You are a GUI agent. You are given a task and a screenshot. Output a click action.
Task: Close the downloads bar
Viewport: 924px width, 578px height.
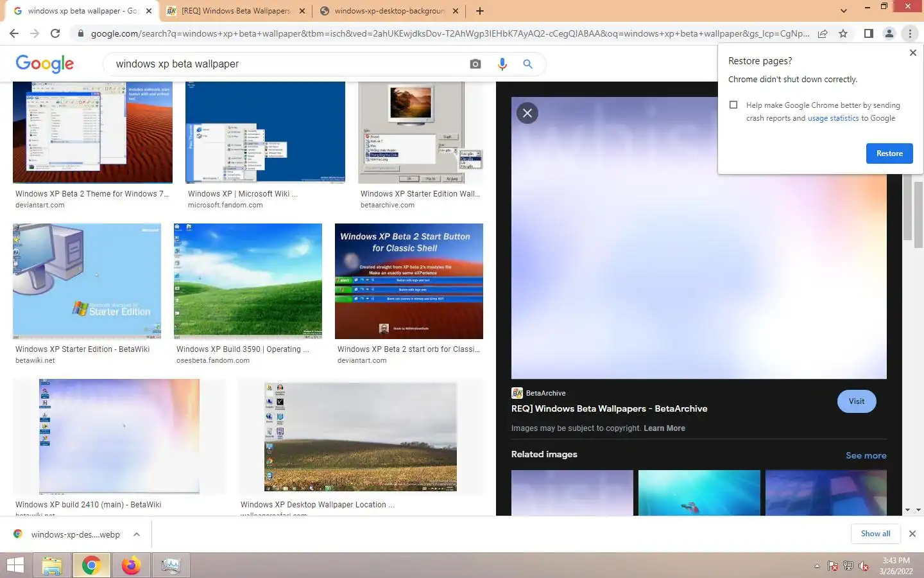[912, 534]
